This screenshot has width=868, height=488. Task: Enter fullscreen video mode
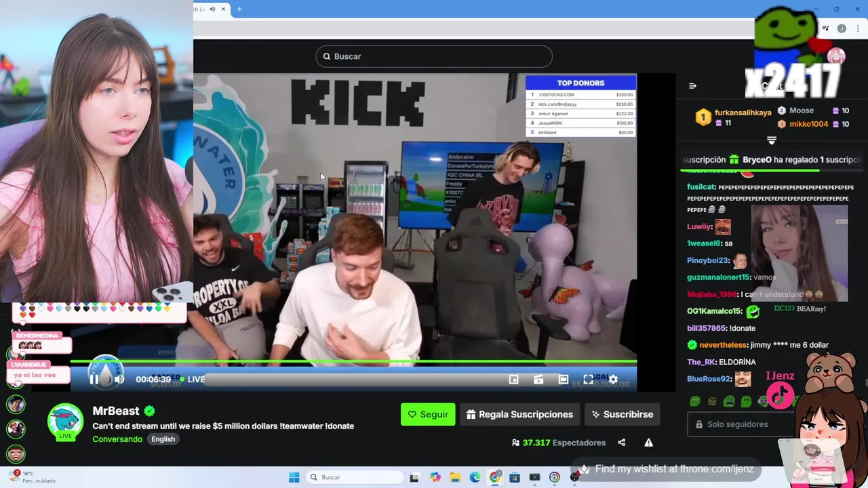click(x=588, y=380)
